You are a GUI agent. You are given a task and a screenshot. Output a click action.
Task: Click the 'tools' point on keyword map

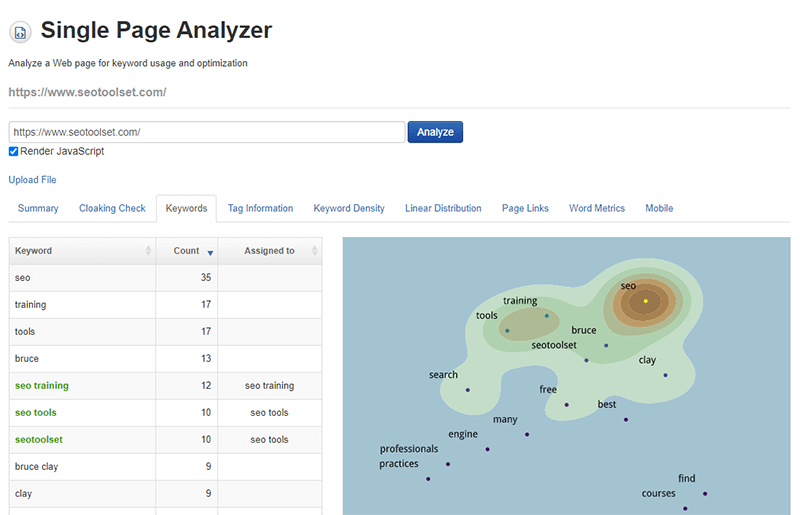(507, 331)
